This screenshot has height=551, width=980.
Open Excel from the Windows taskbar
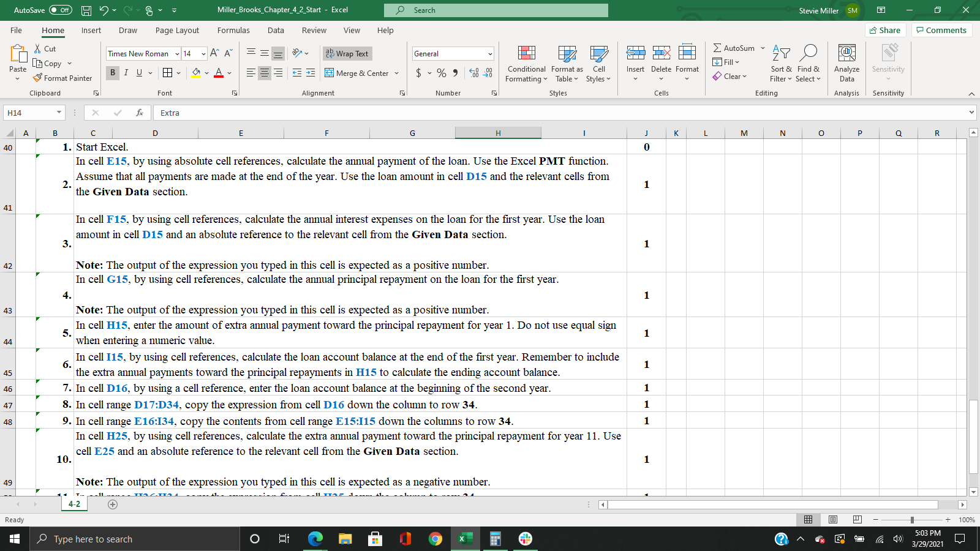tap(465, 539)
